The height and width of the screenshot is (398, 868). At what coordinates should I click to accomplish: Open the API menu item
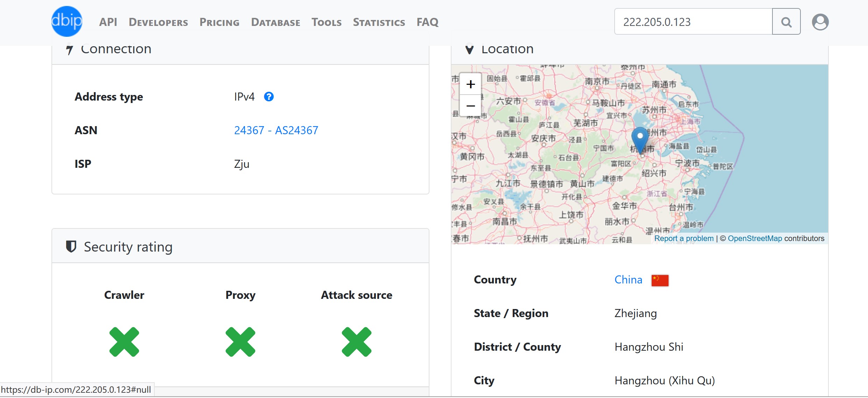pos(108,22)
